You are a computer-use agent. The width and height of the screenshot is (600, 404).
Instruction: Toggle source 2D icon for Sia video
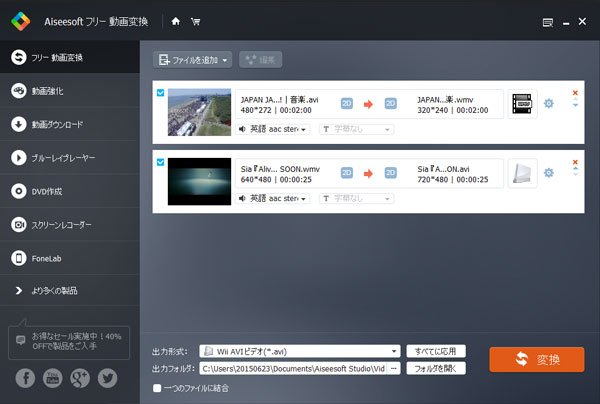pyautogui.click(x=347, y=173)
